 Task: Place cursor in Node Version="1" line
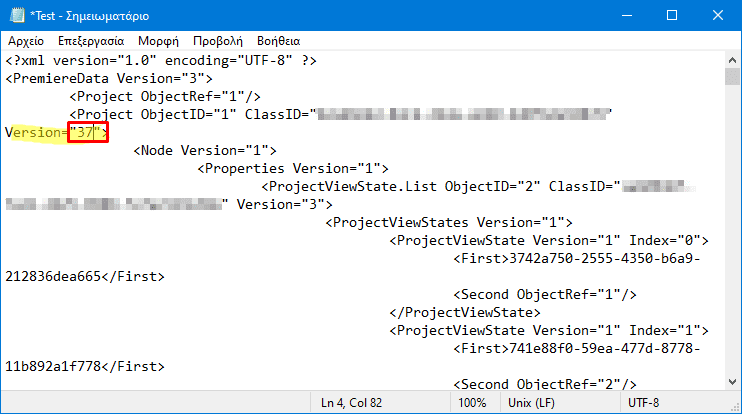(191, 150)
